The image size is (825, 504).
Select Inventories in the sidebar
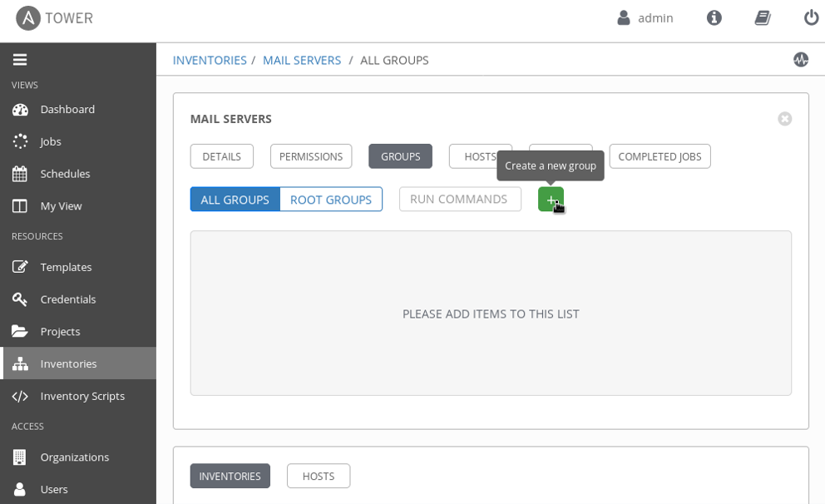78,363
